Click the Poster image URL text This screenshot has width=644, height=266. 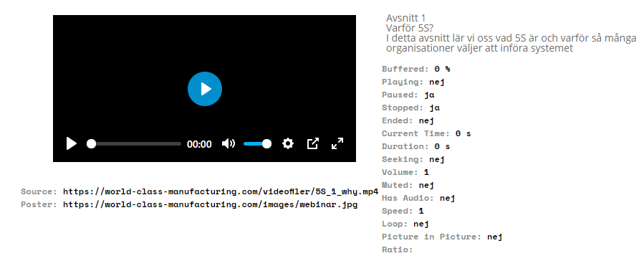pyautogui.click(x=211, y=204)
